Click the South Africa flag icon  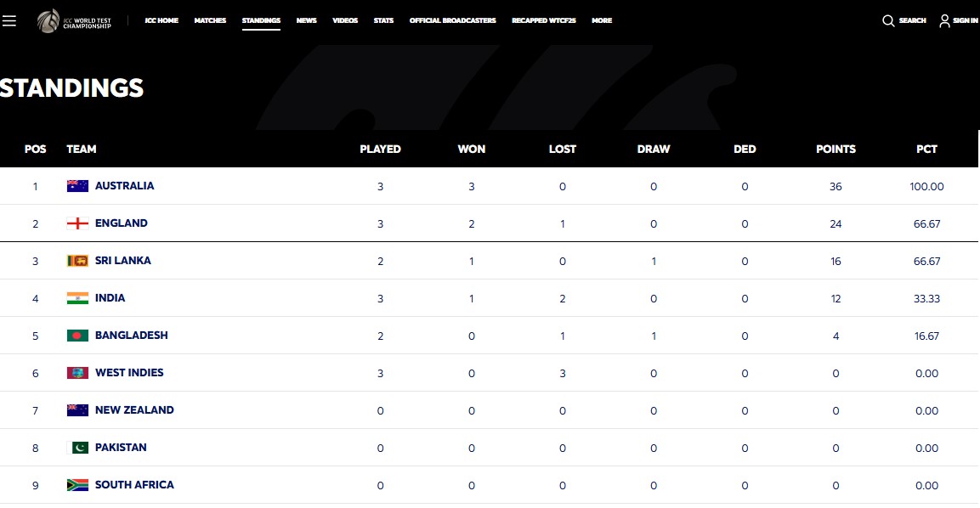click(77, 485)
